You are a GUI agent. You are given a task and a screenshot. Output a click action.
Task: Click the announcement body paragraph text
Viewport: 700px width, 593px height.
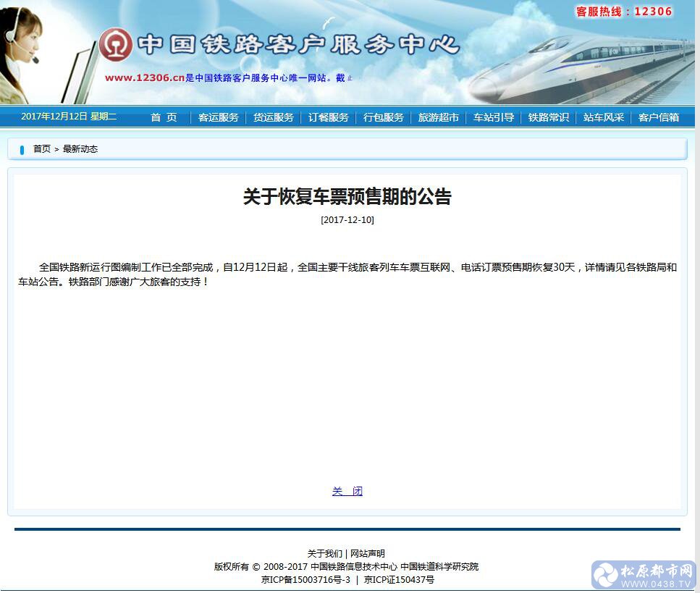point(347,274)
